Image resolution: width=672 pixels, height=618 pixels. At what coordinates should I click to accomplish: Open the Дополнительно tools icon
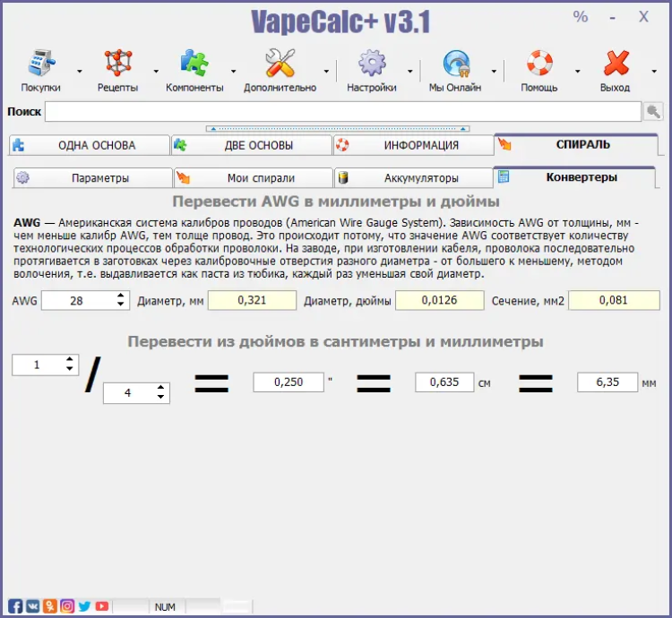point(280,64)
